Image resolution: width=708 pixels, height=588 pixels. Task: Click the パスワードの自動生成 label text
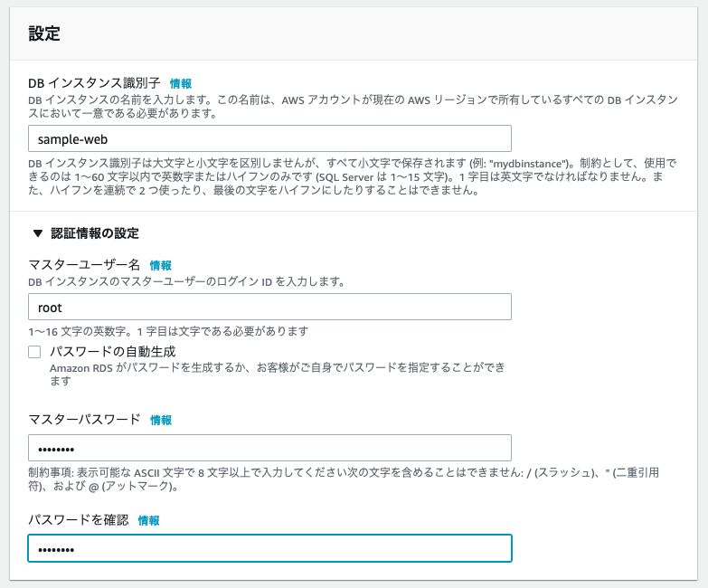coord(112,351)
